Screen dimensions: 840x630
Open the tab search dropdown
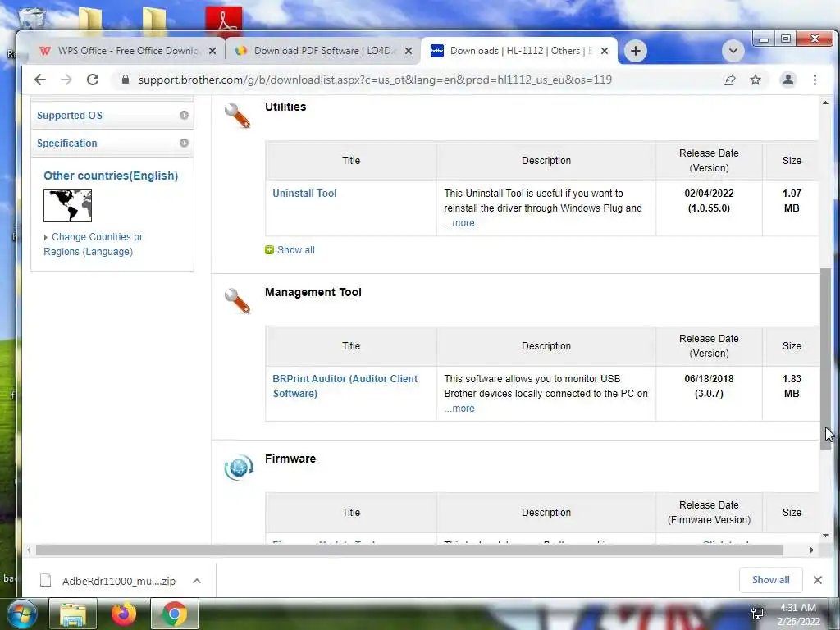pos(733,51)
